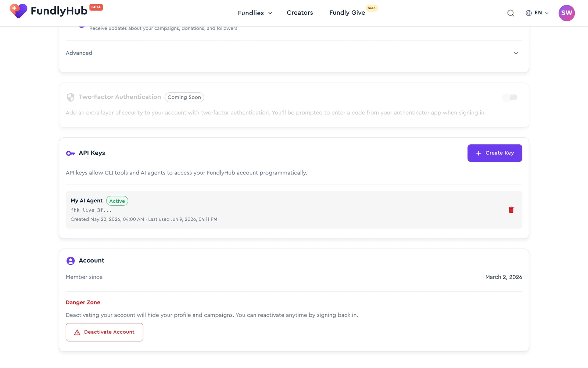Click the two-factor description paragraph
The width and height of the screenshot is (588, 368).
point(276,113)
